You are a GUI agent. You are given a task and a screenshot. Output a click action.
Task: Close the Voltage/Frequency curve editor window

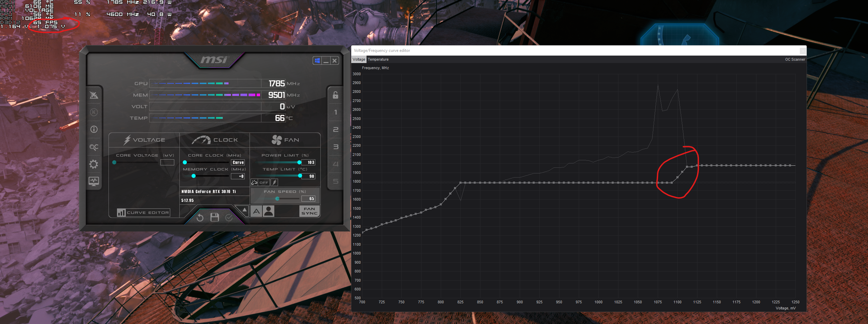(x=803, y=50)
